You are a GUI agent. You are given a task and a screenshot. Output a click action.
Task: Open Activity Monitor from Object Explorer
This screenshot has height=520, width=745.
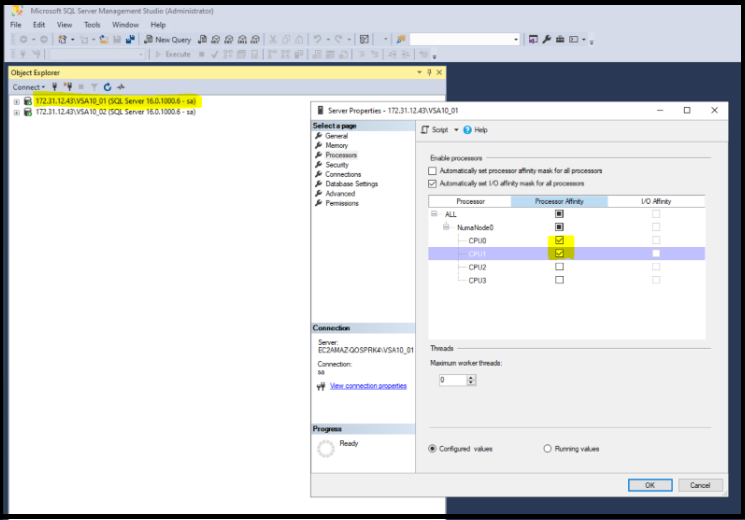coord(121,87)
